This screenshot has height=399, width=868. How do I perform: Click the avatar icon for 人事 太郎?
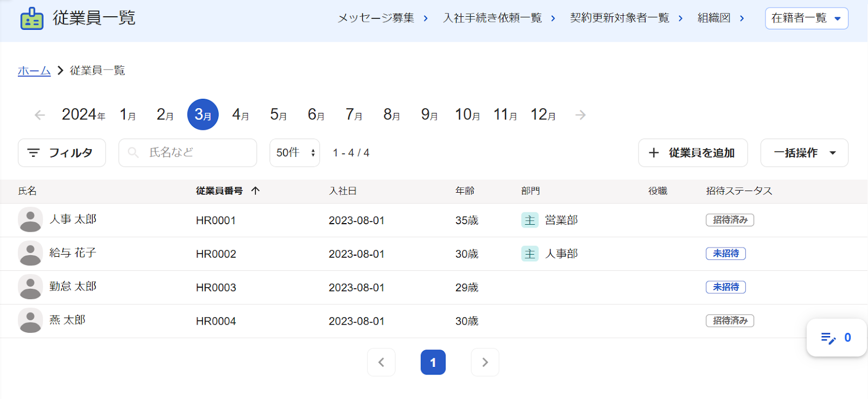point(30,220)
